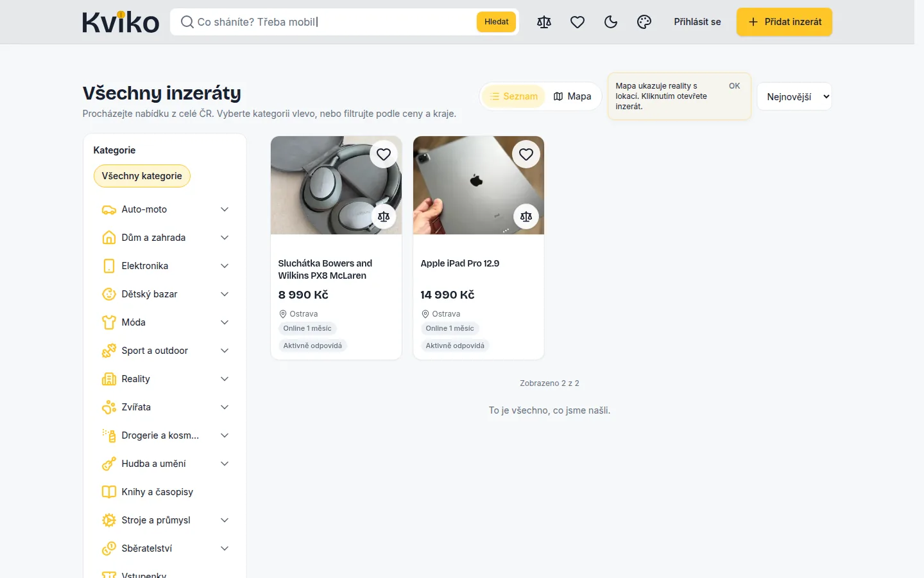
Task: Click the '8 990 Kč' price
Action: (304, 295)
